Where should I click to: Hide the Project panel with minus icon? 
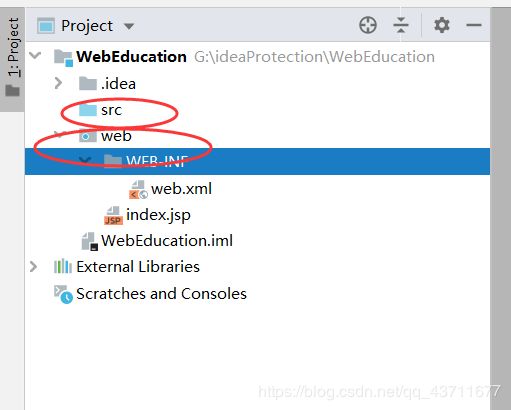[474, 25]
